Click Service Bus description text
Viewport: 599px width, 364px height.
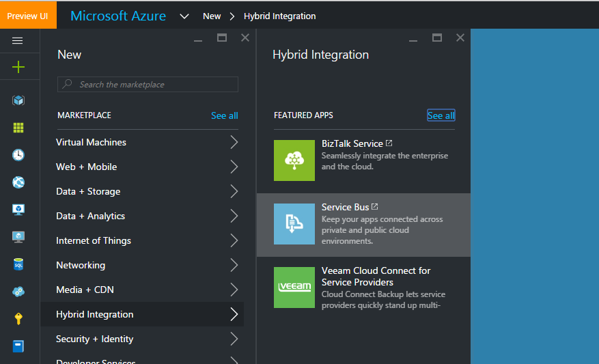point(382,230)
